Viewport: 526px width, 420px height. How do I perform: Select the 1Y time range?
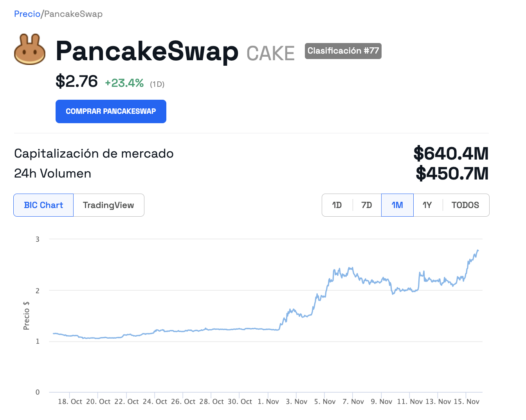[x=427, y=205]
